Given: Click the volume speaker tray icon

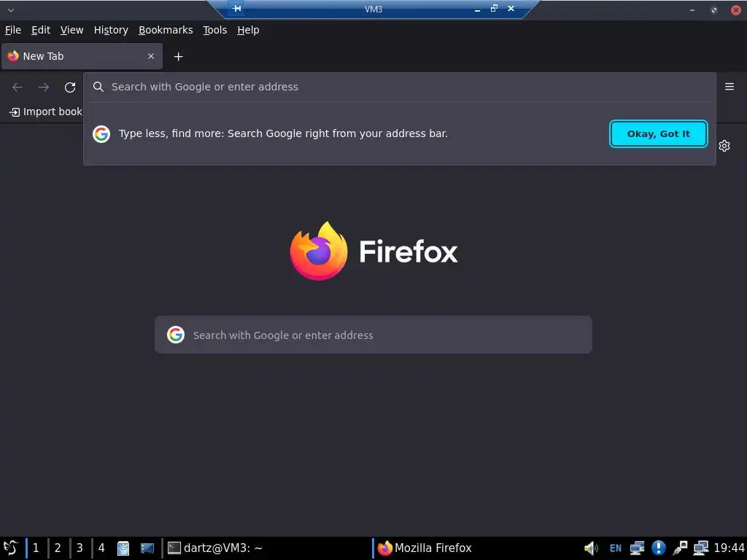Looking at the screenshot, I should [591, 548].
